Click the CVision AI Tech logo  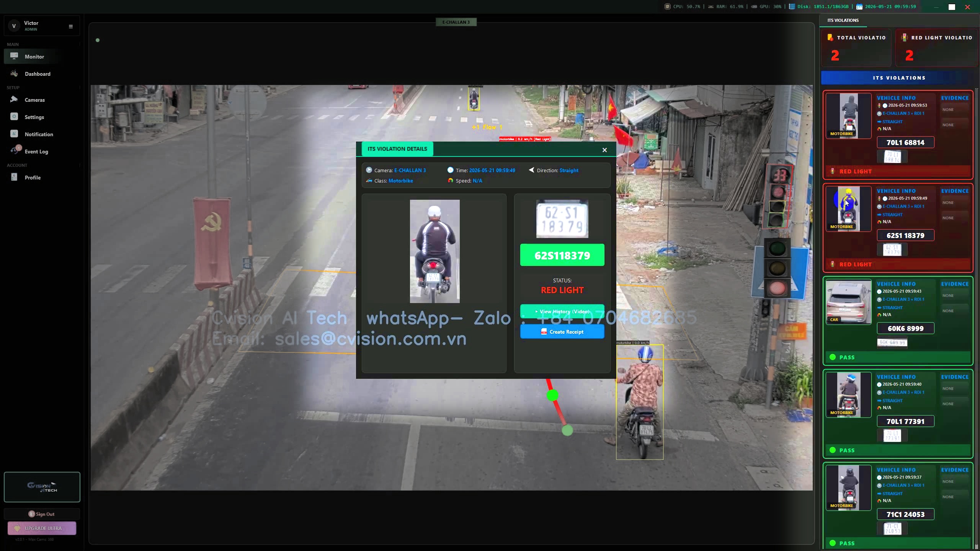click(x=42, y=487)
